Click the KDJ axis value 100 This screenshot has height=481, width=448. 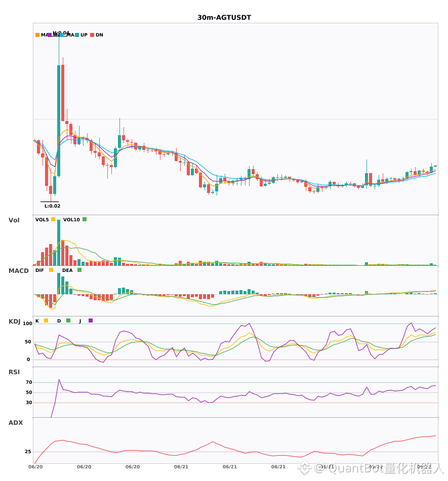(27, 324)
